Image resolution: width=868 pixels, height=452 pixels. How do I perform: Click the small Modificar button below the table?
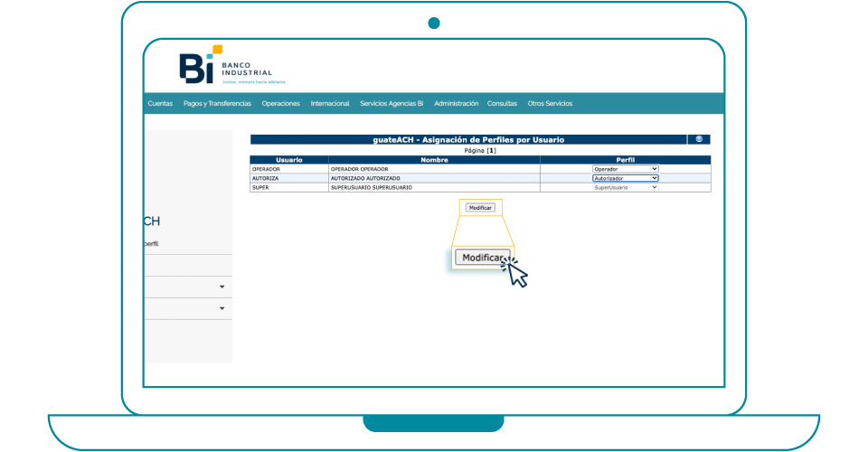coord(480,208)
